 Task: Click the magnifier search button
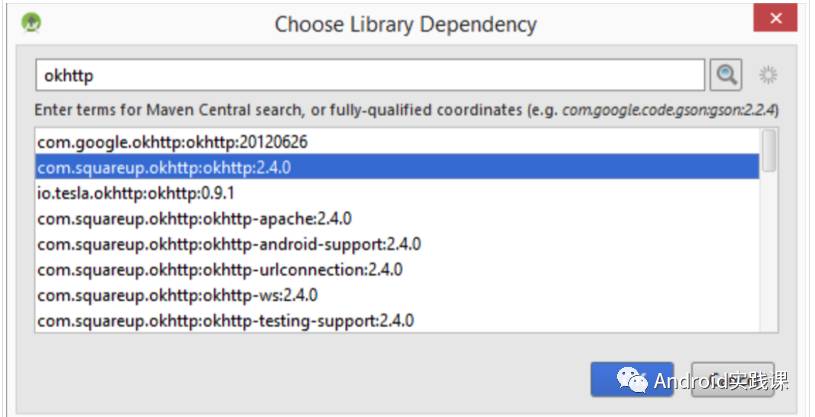coord(726,75)
